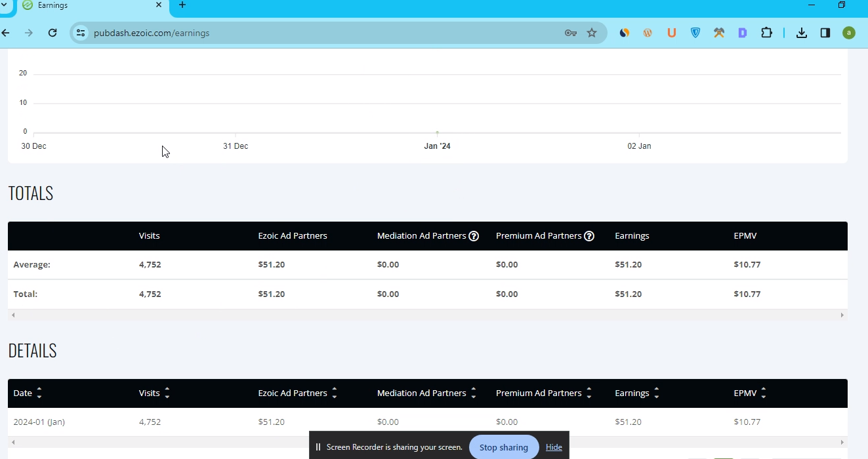The height and width of the screenshot is (459, 868).
Task: Sort details by Premium Ad Partners
Action: point(589,393)
